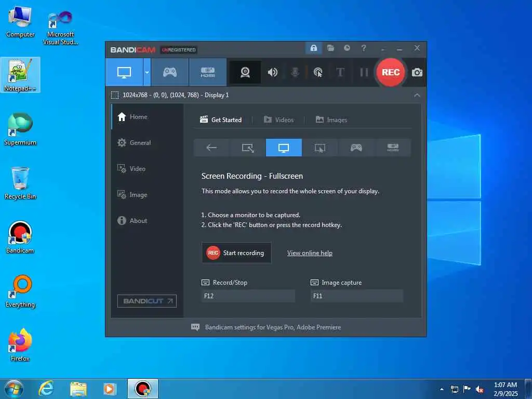Show hidden system tray icons
The image size is (532, 399).
coord(442,389)
